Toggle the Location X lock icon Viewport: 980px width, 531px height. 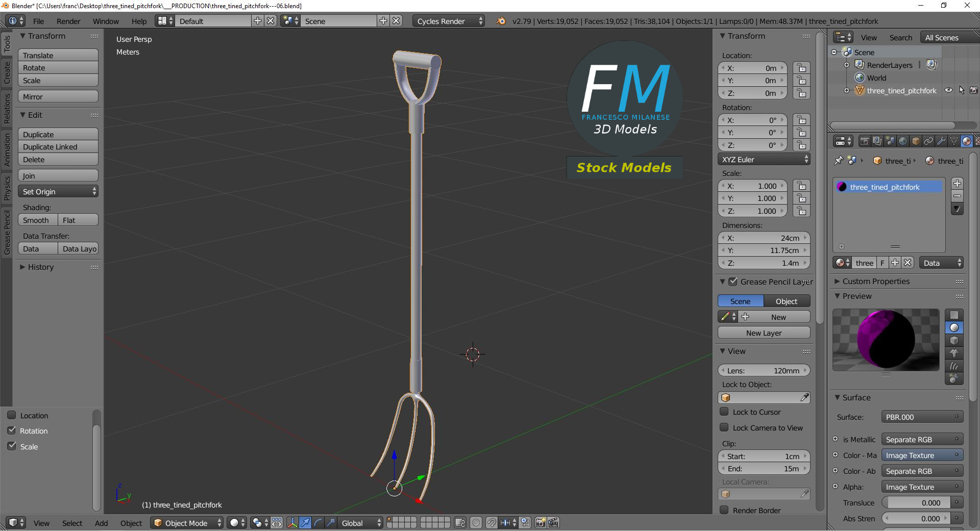[x=802, y=68]
